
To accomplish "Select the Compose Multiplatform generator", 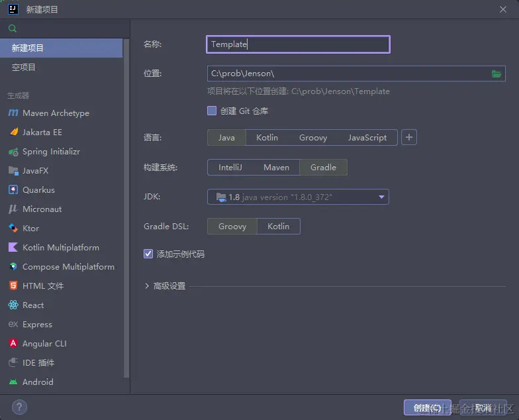I will (61, 266).
